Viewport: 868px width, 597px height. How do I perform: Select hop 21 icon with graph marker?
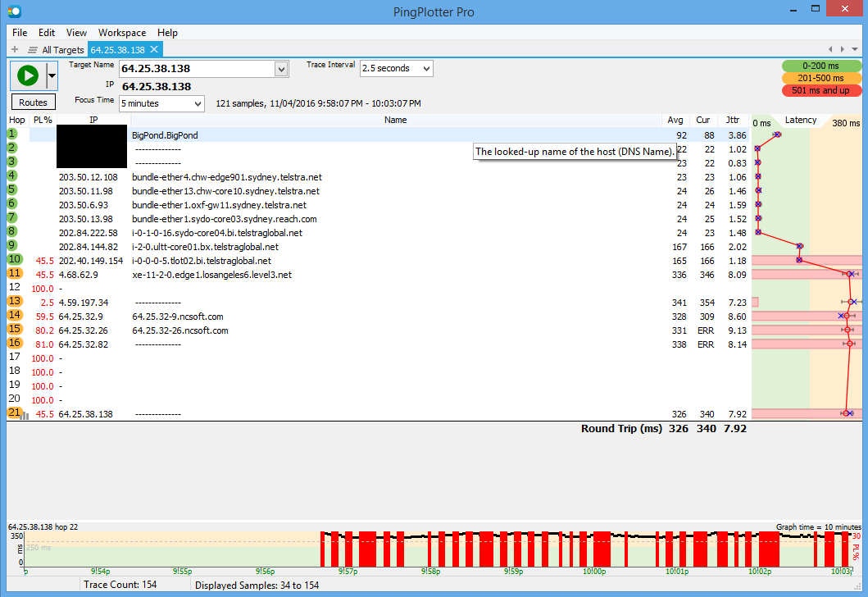(16, 412)
